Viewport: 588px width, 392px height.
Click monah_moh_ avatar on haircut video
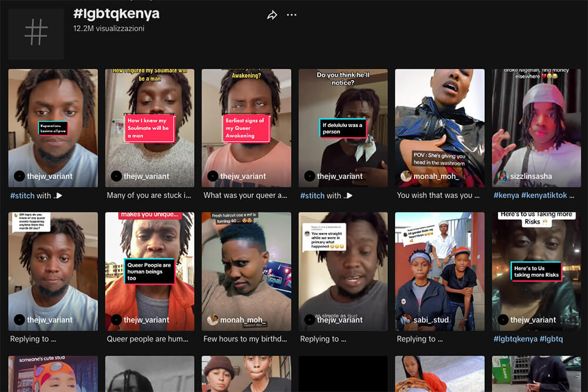coord(213,320)
